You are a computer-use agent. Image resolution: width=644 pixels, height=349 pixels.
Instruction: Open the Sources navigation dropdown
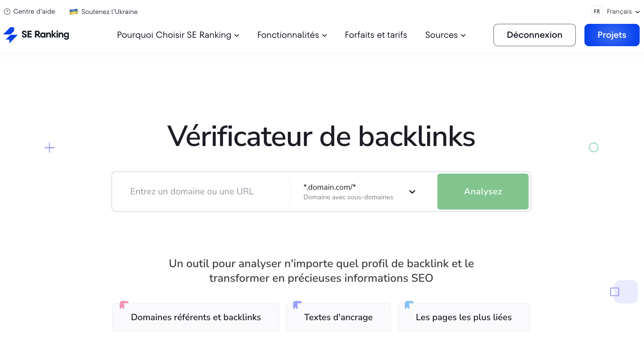pos(445,35)
